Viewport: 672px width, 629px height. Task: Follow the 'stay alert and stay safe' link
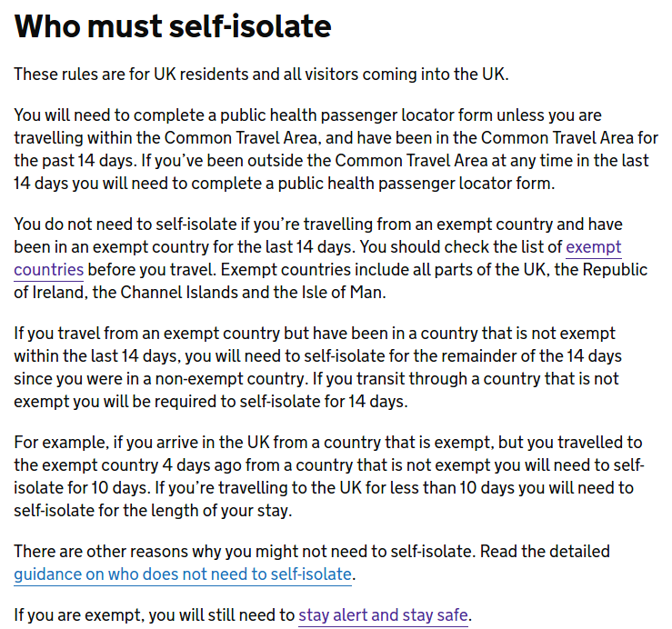point(383,614)
